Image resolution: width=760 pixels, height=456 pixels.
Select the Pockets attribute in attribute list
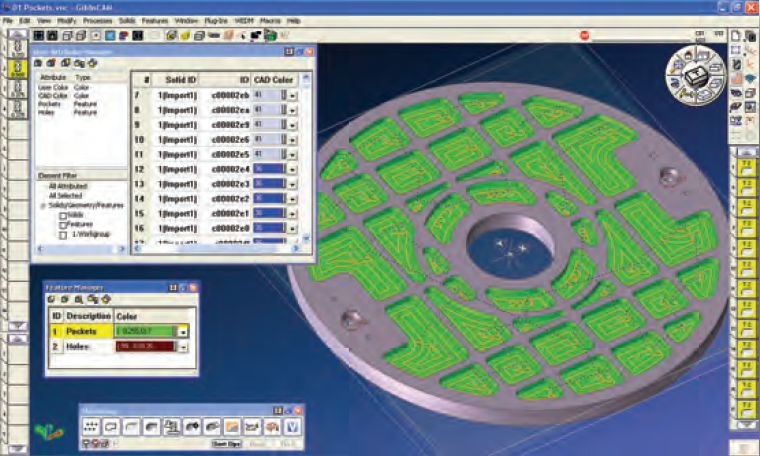pos(49,104)
